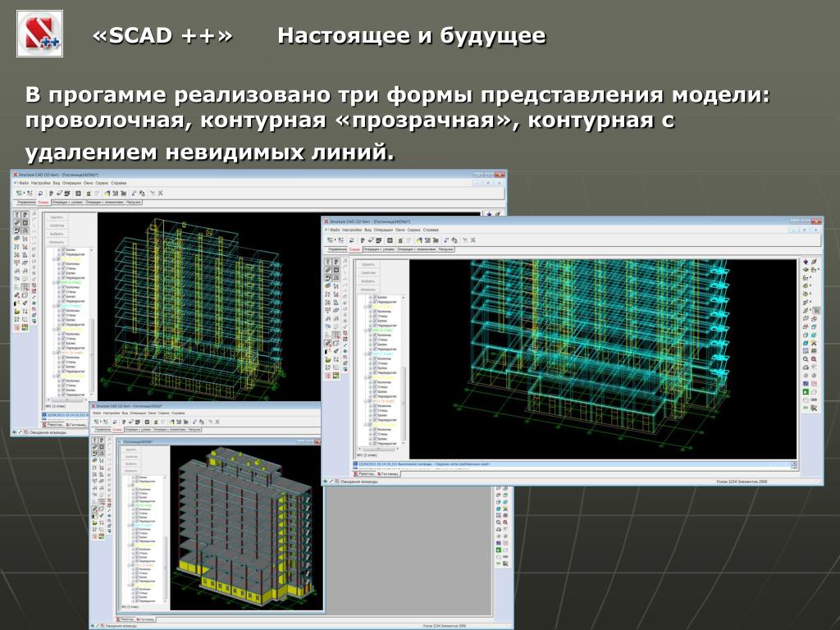Click plain magnifier zoom icon, right window side toolbar
Screen dimensions: 840x630
point(806,359)
